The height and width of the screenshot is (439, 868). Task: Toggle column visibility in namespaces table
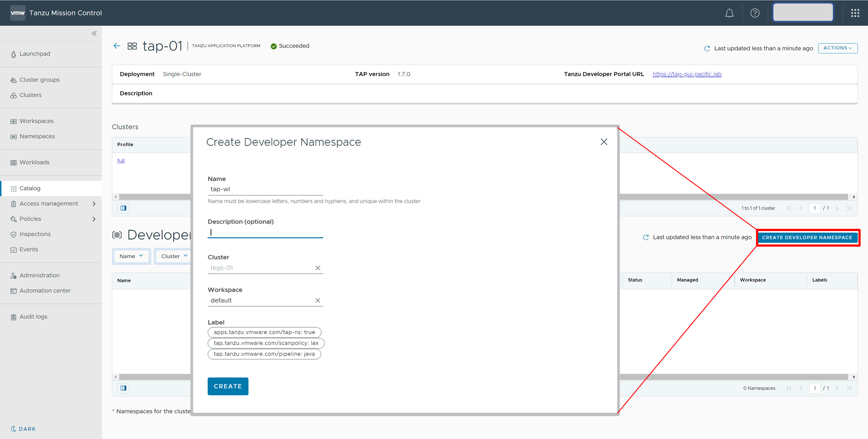click(x=124, y=388)
